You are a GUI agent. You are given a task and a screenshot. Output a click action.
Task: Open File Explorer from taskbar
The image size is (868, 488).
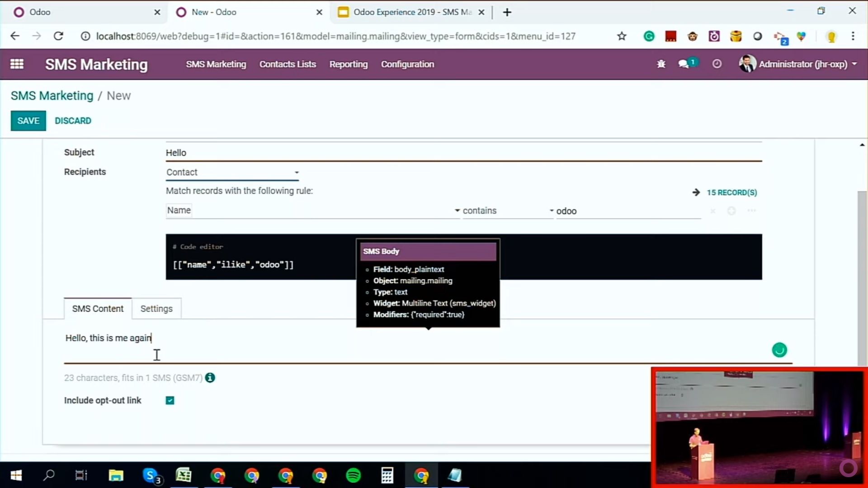pos(116,475)
